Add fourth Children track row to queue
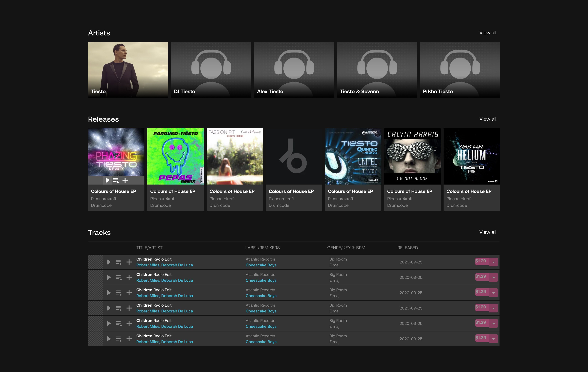588x372 pixels. 119,308
